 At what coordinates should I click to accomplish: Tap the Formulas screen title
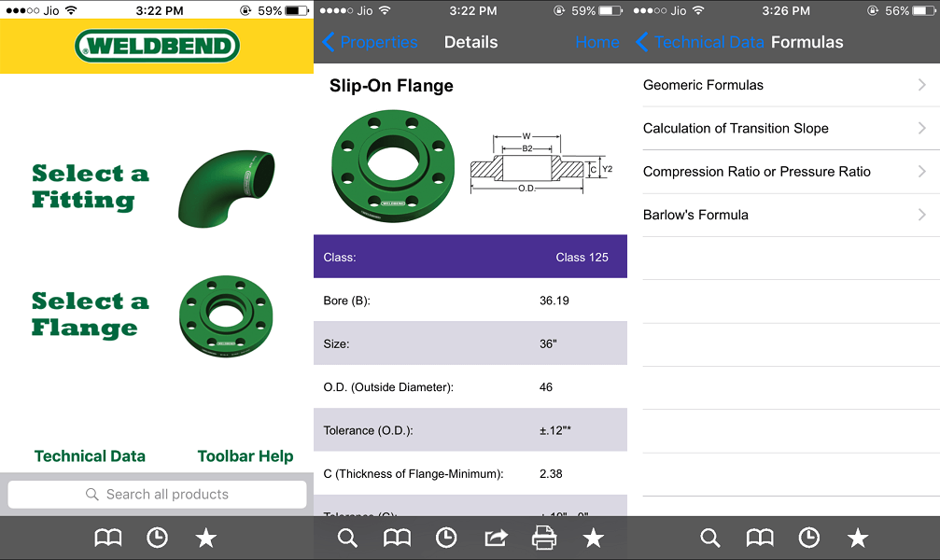coord(807,42)
